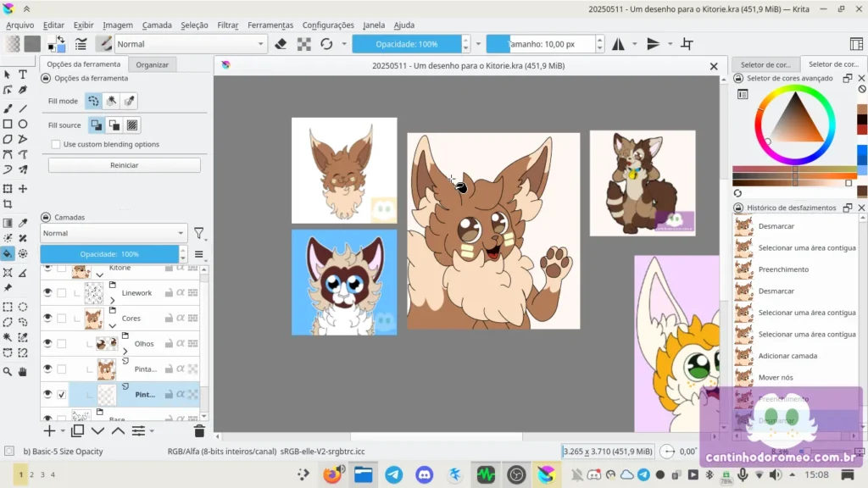
Task: Toggle horizontal mirror tool
Action: pyautogui.click(x=618, y=44)
